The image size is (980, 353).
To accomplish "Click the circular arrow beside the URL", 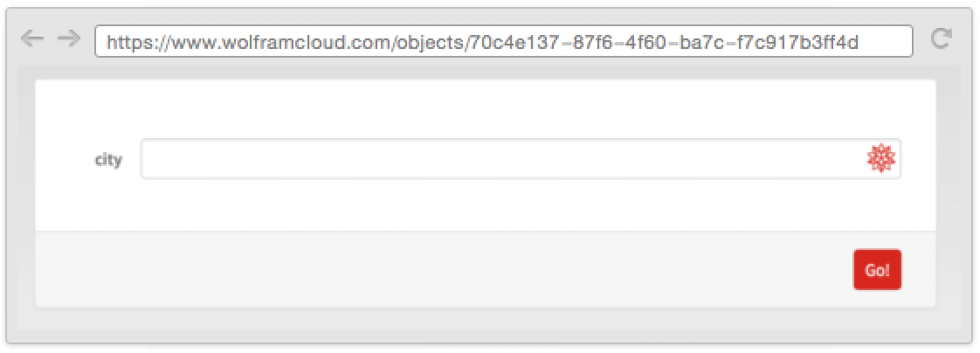I will click(941, 38).
